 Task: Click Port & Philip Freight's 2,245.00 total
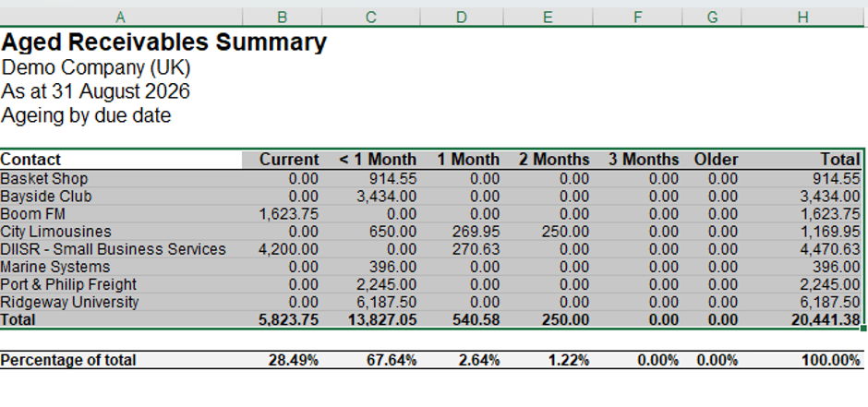click(802, 285)
